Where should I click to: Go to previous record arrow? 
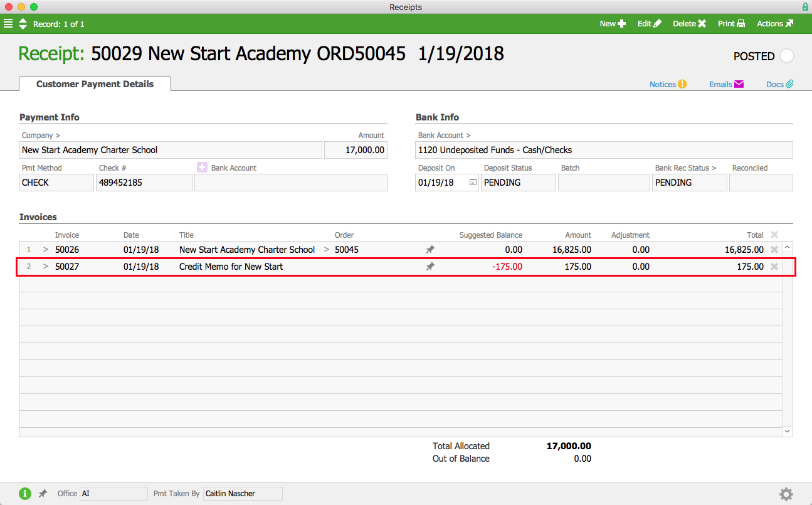pyautogui.click(x=23, y=21)
